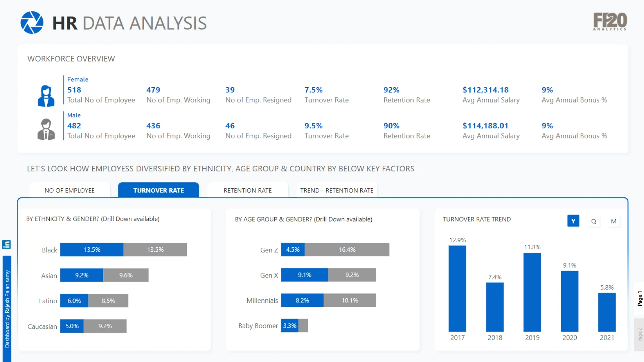Select the Asian 9.2% blue bar
The image size is (644, 362).
82,275
